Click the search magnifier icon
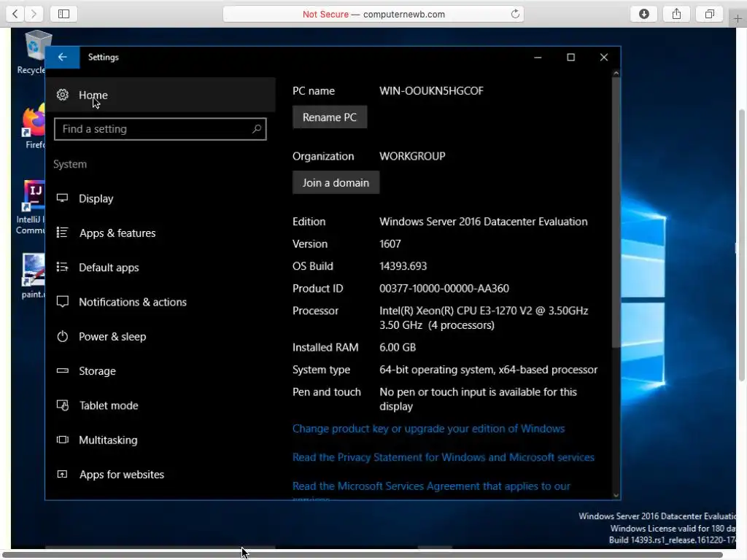This screenshot has height=560, width=747. [256, 128]
